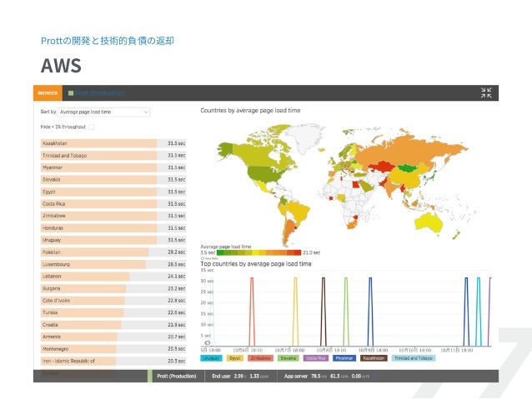Click the cyan Uruguay spike in chart

tap(479, 312)
